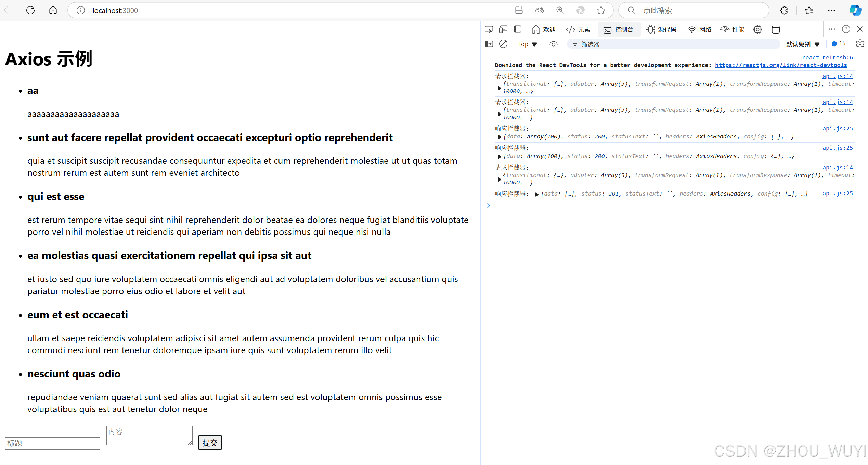Open log level (默认级别) dropdown
This screenshot has width=868, height=465.
pyautogui.click(x=803, y=44)
